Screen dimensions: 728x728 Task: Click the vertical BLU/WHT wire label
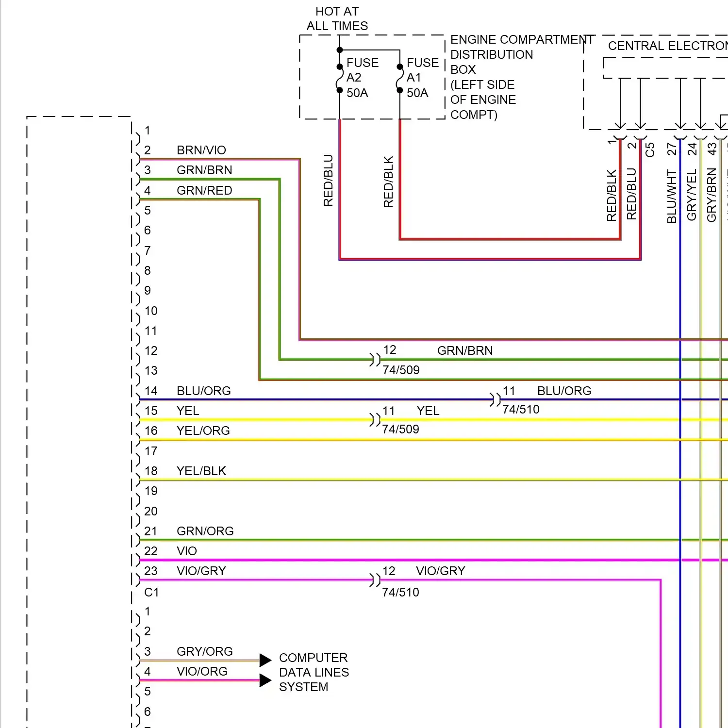(672, 196)
